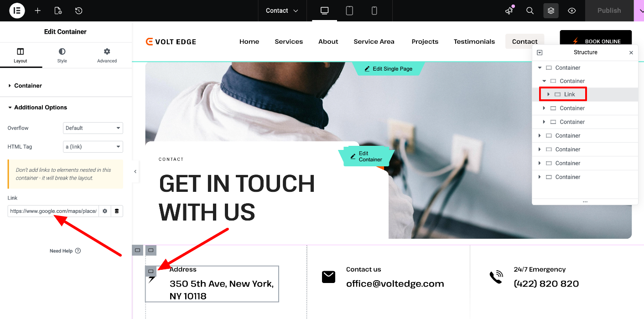This screenshot has height=319, width=644.
Task: Click the Publish button
Action: [x=609, y=10]
